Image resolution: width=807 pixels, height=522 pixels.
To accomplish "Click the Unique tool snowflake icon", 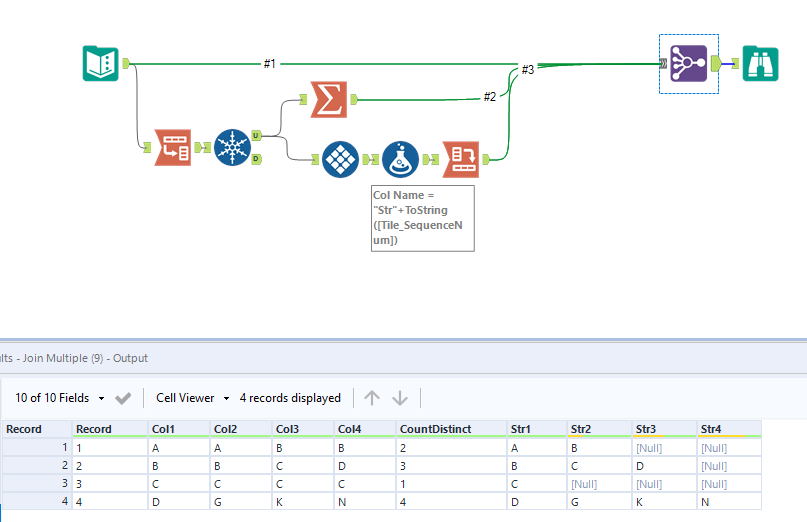I will pyautogui.click(x=232, y=147).
